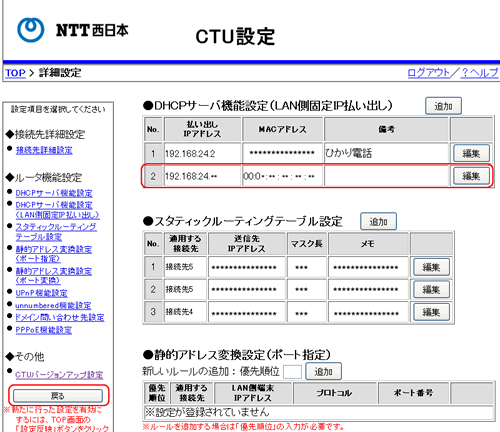Select the 接続先4 cell in routing table
This screenshot has height=432, width=500.
click(x=185, y=312)
